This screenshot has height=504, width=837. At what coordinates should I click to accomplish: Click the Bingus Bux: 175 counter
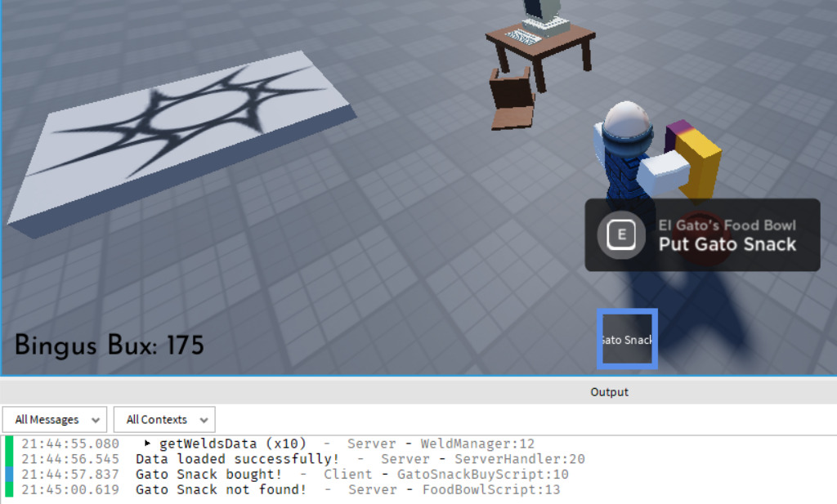(x=110, y=345)
